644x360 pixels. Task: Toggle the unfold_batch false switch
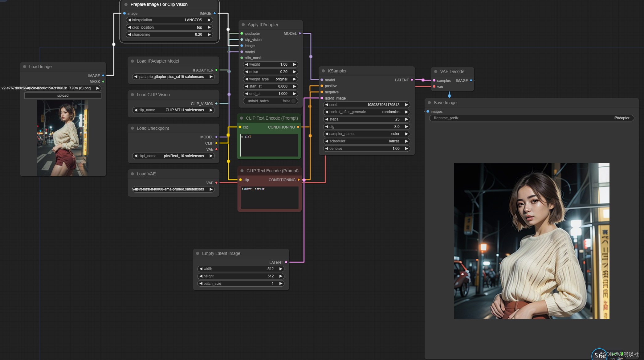click(x=293, y=101)
